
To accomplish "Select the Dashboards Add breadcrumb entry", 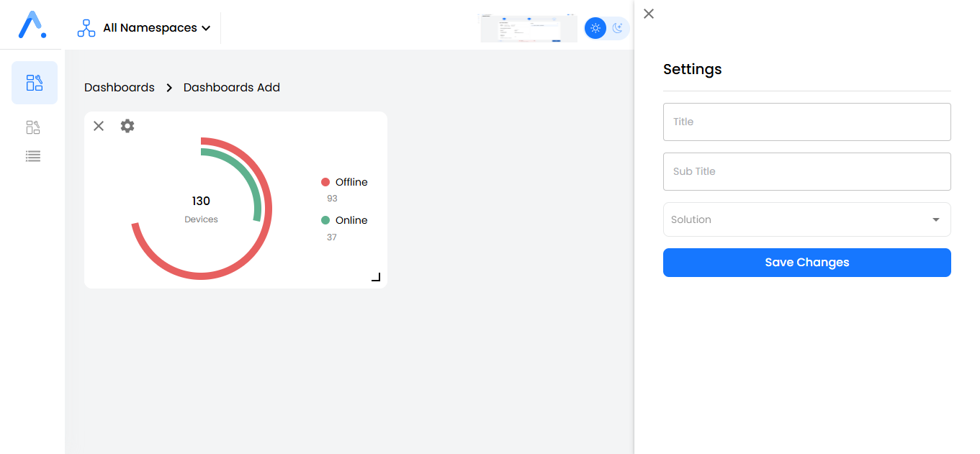I will [x=231, y=87].
